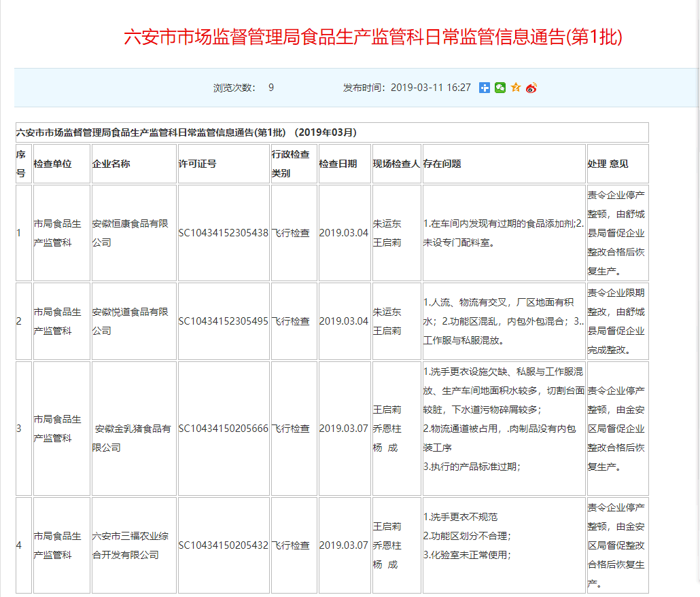Click 飞行检查 in the 安徽悦道食品 row
This screenshot has height=597, width=700.
[x=291, y=321]
